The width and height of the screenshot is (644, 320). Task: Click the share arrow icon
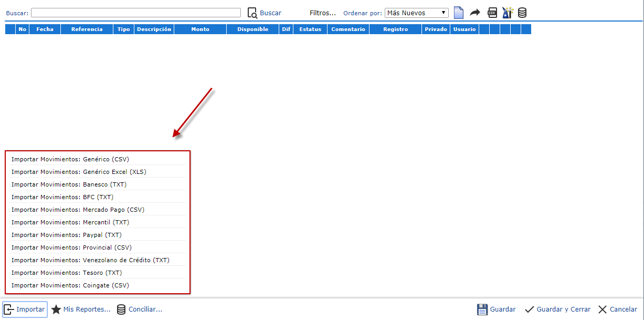[x=475, y=13]
